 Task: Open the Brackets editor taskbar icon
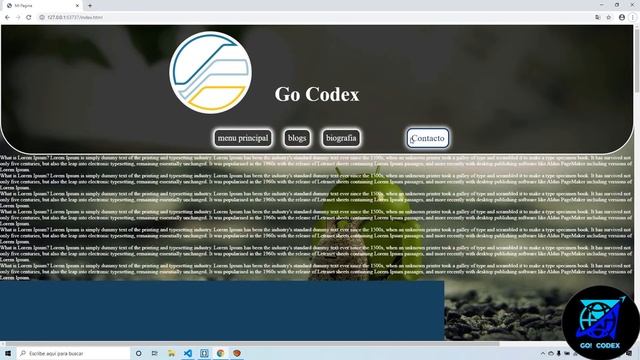pyautogui.click(x=204, y=353)
